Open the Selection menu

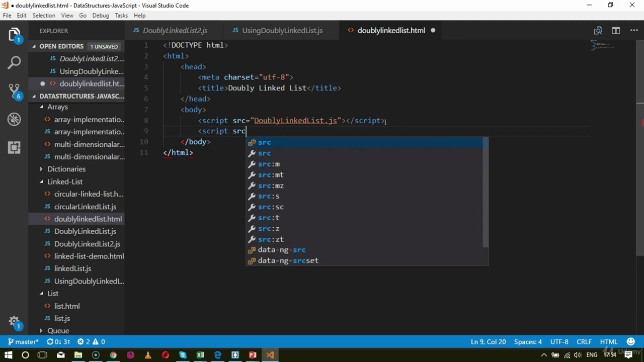click(44, 16)
